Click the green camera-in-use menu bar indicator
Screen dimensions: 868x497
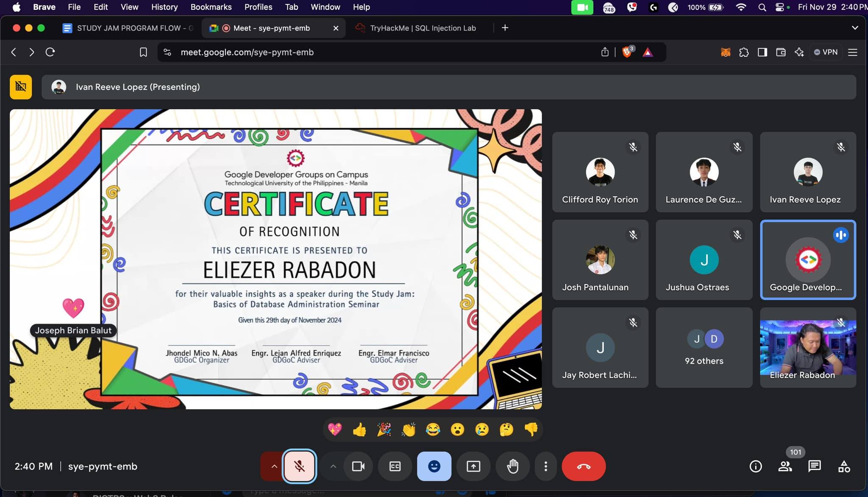point(582,7)
